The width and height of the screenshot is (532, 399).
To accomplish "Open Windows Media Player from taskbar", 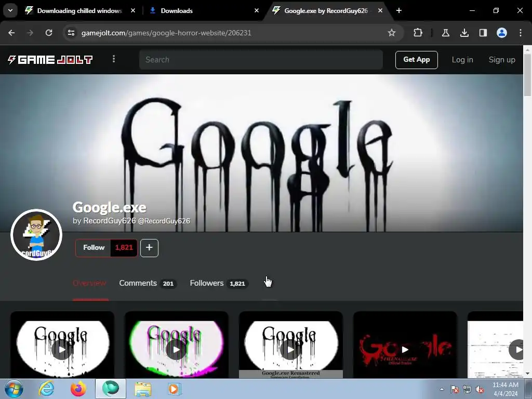I will pos(175,389).
